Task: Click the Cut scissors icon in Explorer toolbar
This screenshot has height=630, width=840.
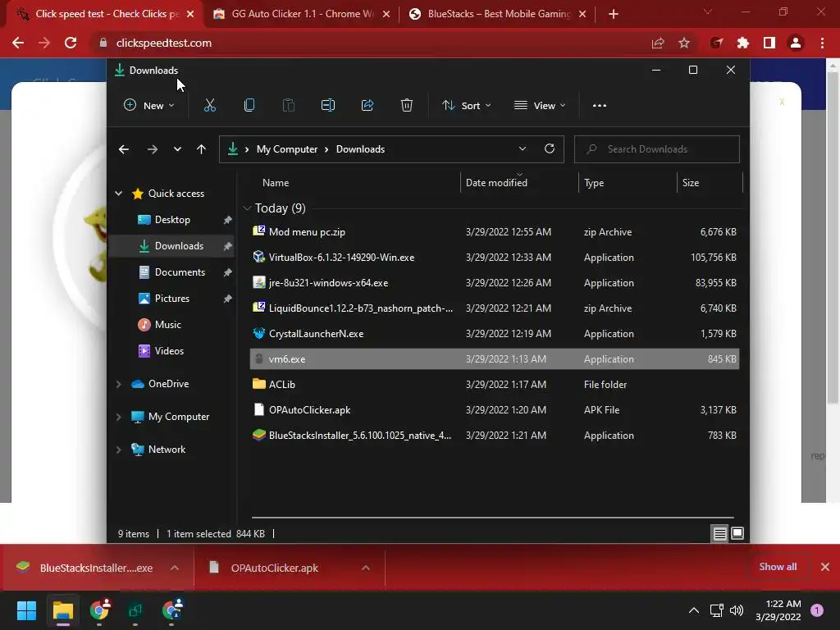Action: 209,106
